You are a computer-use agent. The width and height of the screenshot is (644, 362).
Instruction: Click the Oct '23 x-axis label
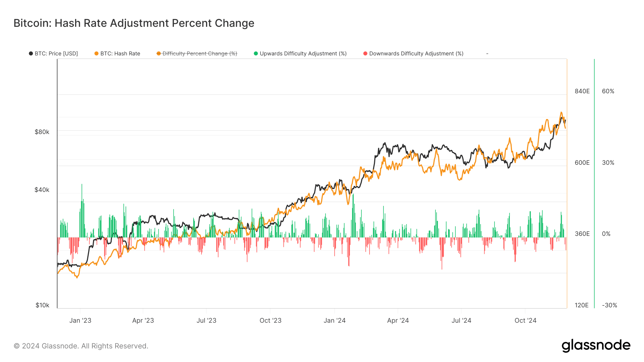point(270,321)
